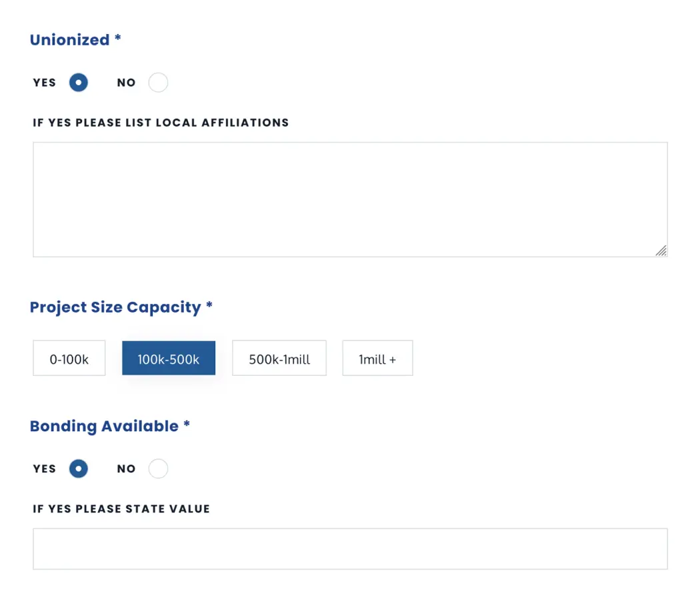This screenshot has width=700, height=607.
Task: Focus the bonding state value input field
Action: pos(350,549)
